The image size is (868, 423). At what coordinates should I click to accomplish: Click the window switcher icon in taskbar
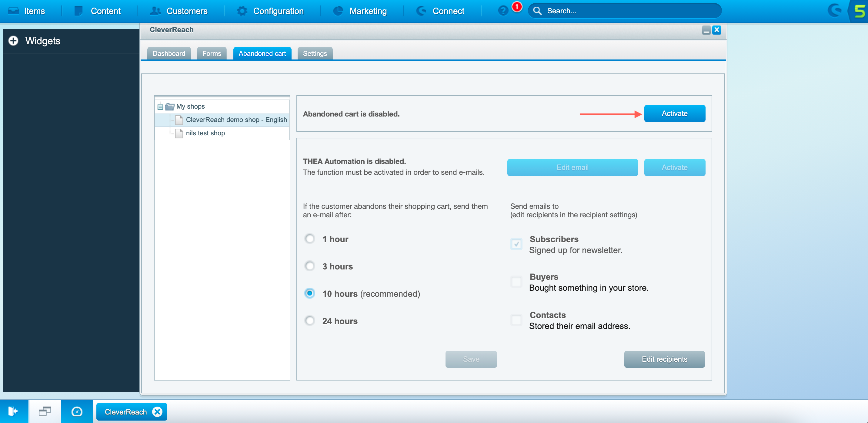click(45, 411)
